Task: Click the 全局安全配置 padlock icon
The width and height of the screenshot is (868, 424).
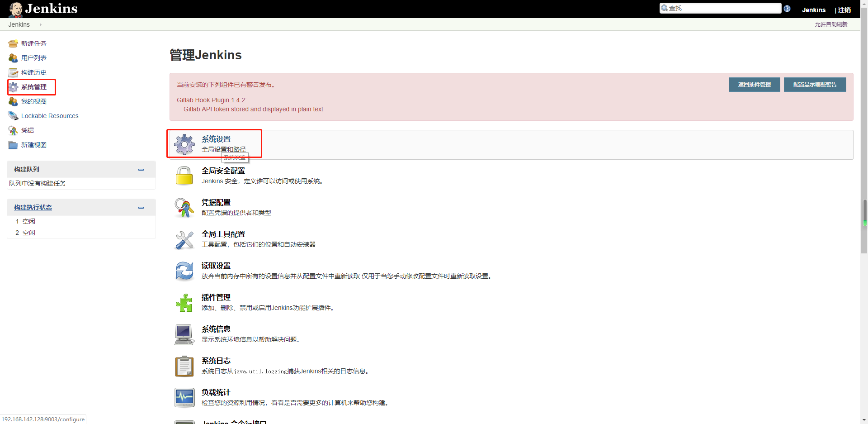Action: coord(184,176)
